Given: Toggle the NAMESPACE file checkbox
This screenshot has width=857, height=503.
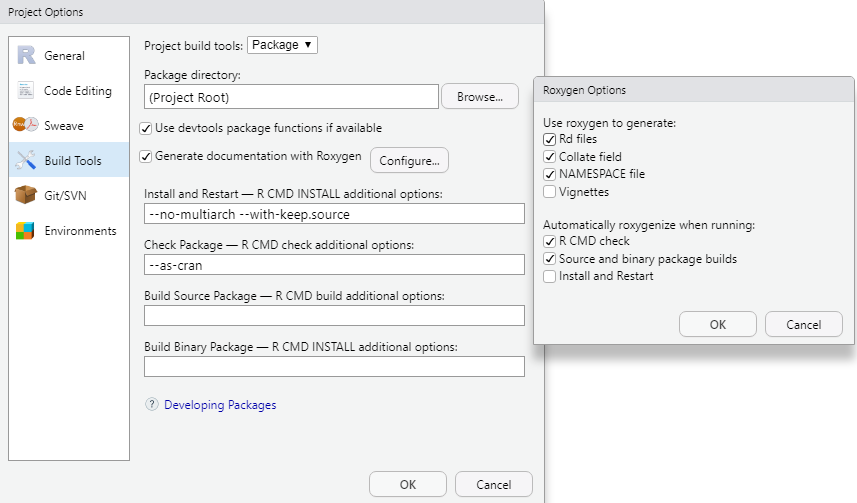Looking at the screenshot, I should point(549,174).
